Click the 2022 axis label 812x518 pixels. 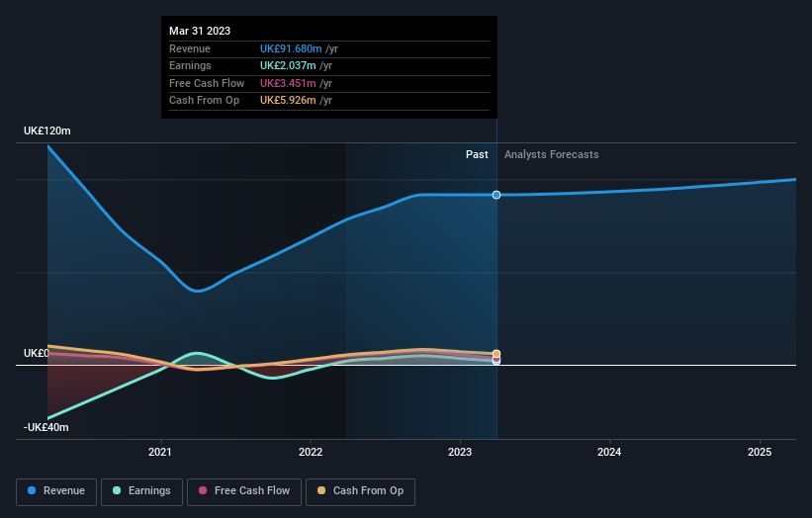click(x=311, y=452)
